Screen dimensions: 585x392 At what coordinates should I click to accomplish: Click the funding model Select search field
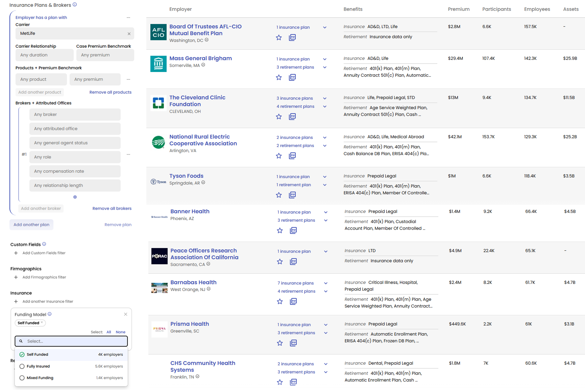[x=71, y=341]
